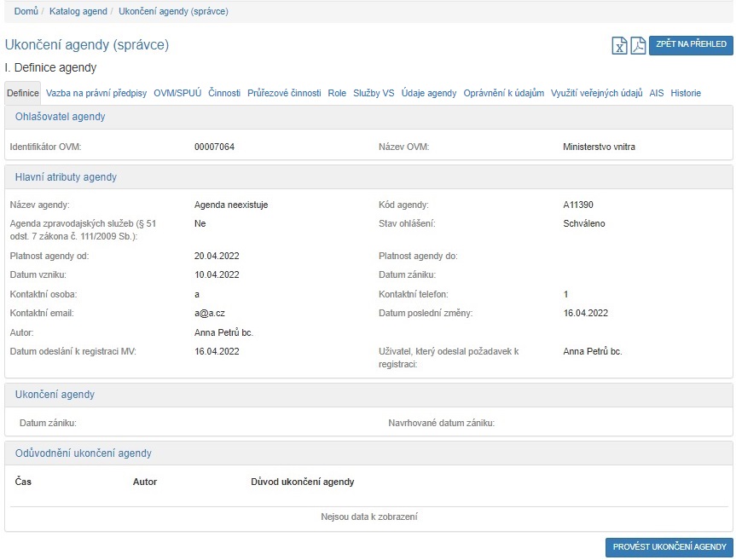The image size is (736, 560).
Task: Open Katalog agend breadcrumb link
Action: 78,11
